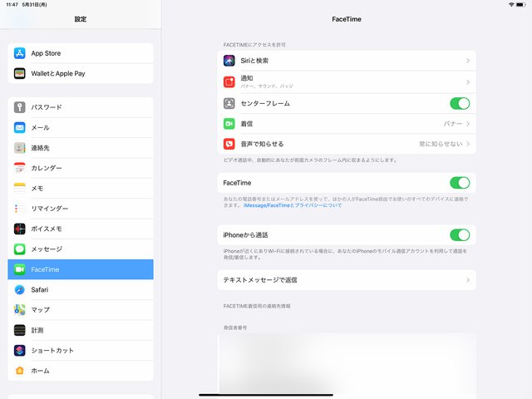Viewport: 532px width, 399px height.
Task: Open メッセージ settings
Action: [81, 249]
